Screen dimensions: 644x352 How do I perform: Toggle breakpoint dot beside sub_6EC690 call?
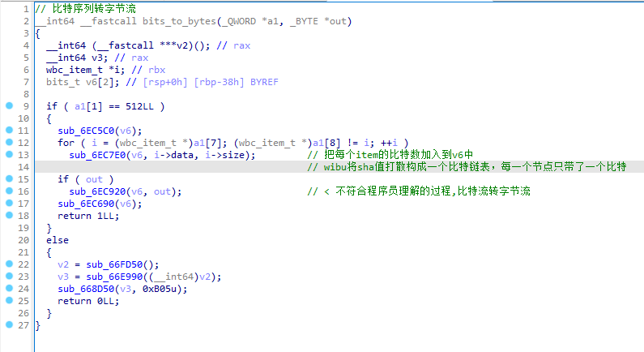click(x=9, y=203)
